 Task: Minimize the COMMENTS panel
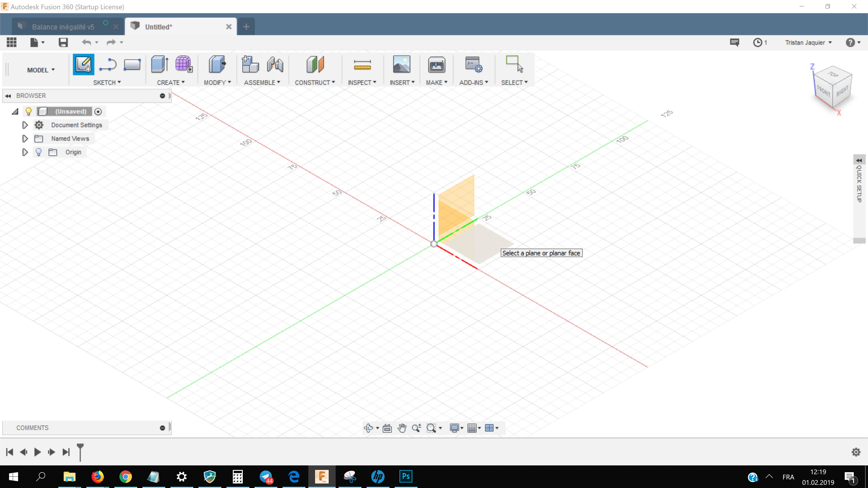(x=163, y=428)
